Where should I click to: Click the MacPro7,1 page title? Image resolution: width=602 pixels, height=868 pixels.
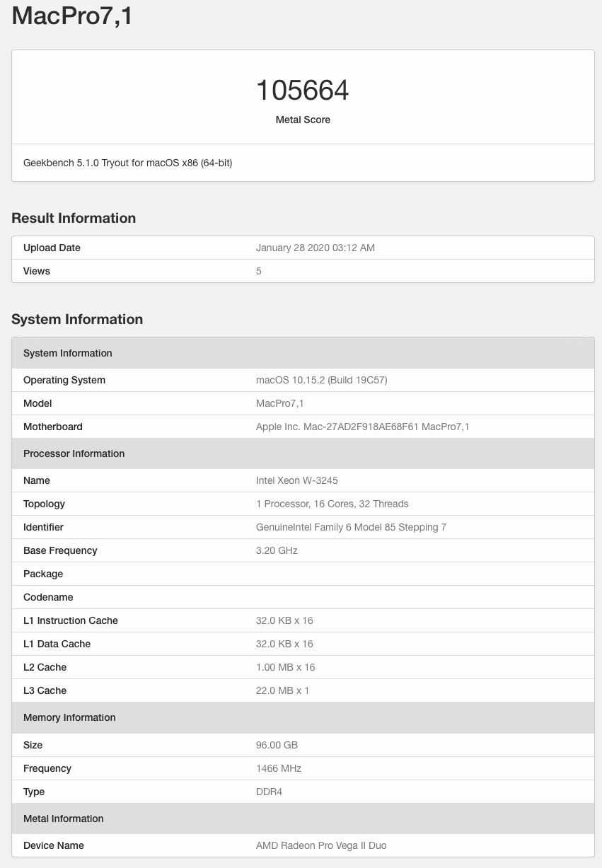(x=72, y=16)
